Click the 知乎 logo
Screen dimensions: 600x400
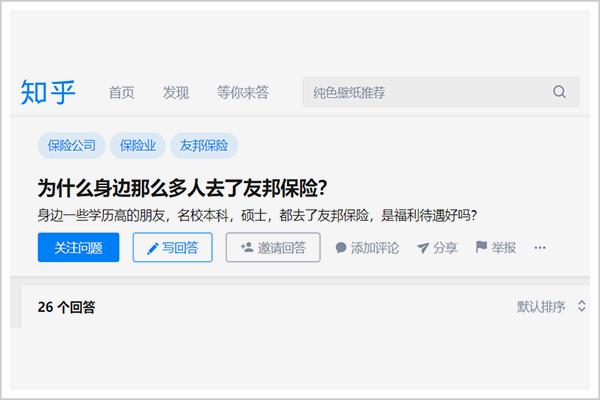pyautogui.click(x=48, y=92)
